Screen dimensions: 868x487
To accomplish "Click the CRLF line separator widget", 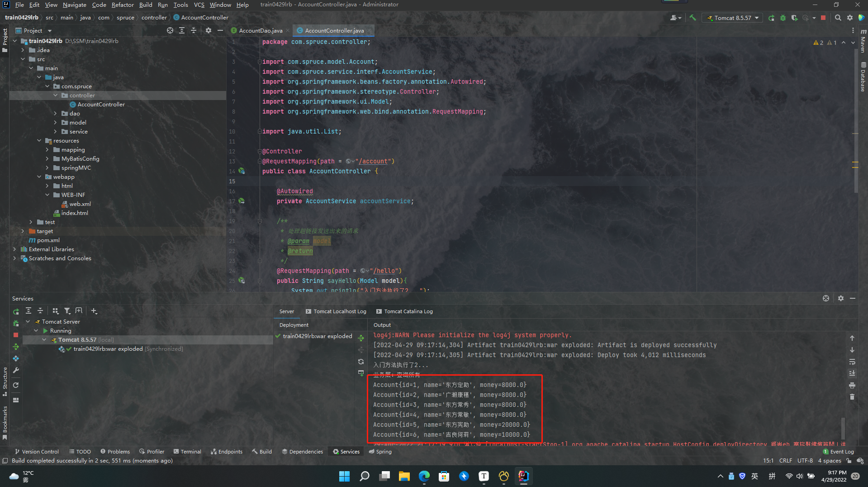I will (x=785, y=461).
